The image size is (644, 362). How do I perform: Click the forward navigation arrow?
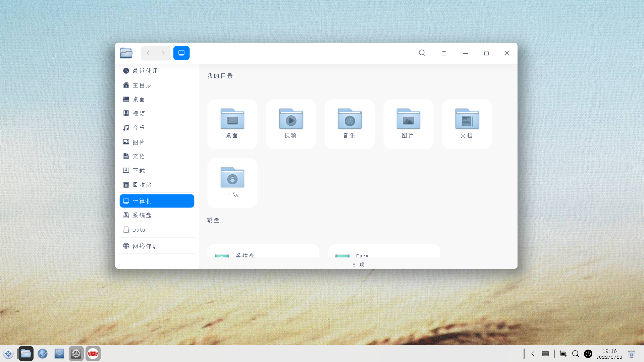pyautogui.click(x=163, y=53)
